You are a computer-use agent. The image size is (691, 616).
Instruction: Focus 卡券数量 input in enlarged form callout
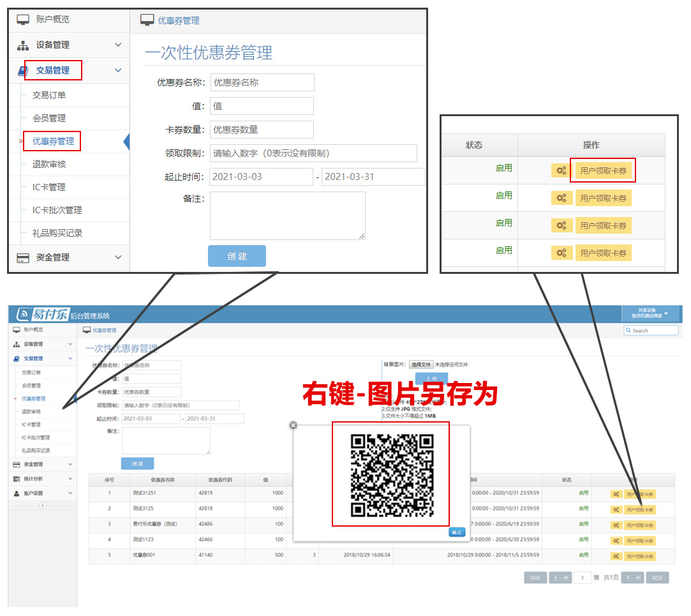tap(262, 130)
